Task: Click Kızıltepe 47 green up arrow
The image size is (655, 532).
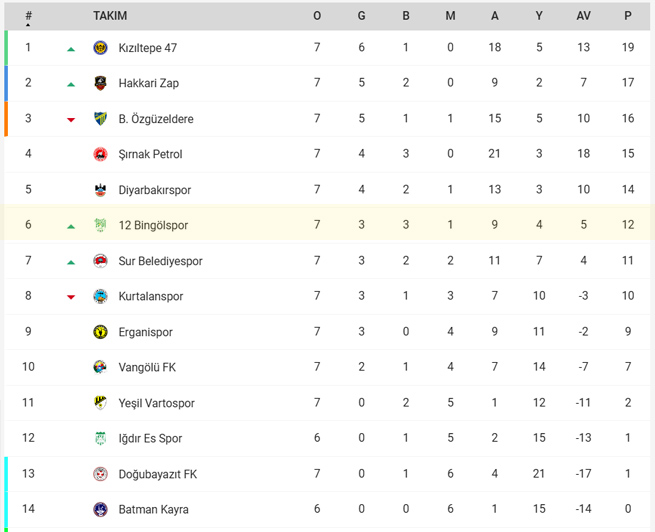Action: [x=71, y=49]
